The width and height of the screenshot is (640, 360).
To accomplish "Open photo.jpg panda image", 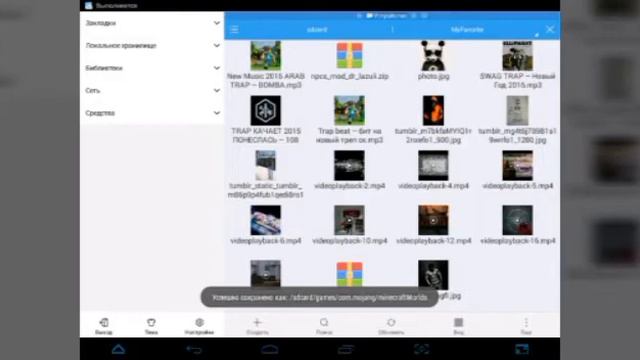I will click(433, 61).
